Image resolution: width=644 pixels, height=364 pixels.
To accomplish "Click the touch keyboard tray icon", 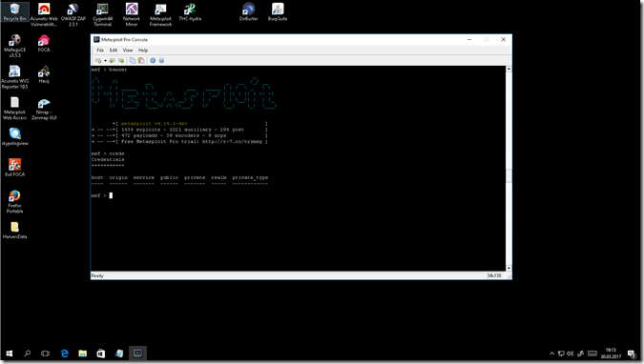I will point(592,354).
